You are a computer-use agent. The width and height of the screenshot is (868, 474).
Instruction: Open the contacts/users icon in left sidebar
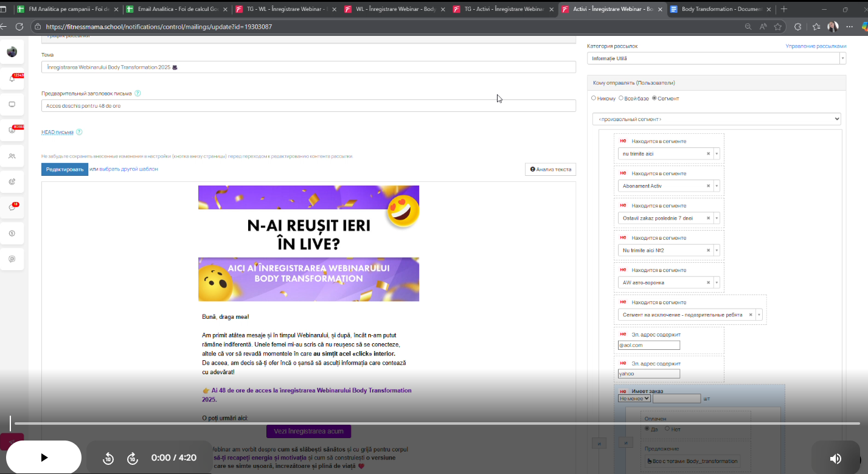point(12,156)
